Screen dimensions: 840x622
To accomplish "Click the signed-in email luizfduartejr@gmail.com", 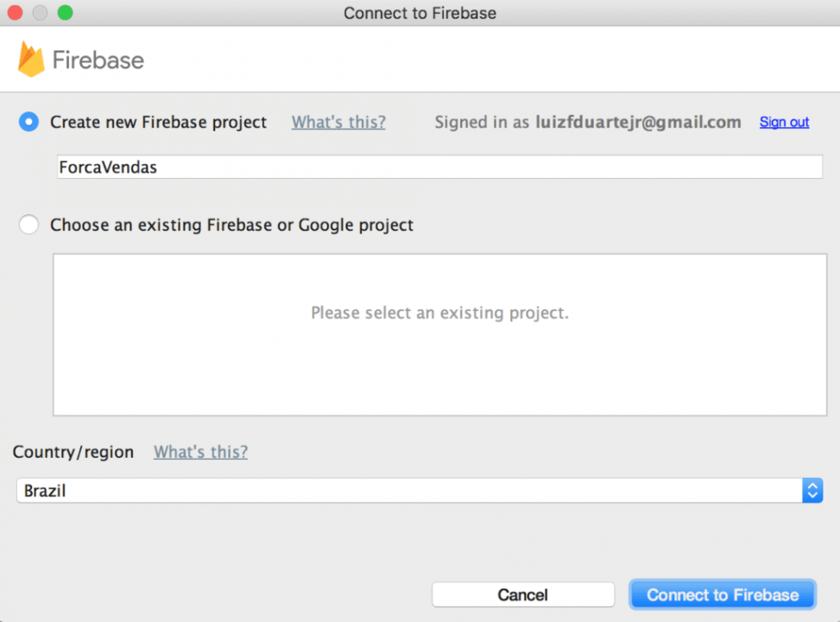I will (x=639, y=123).
